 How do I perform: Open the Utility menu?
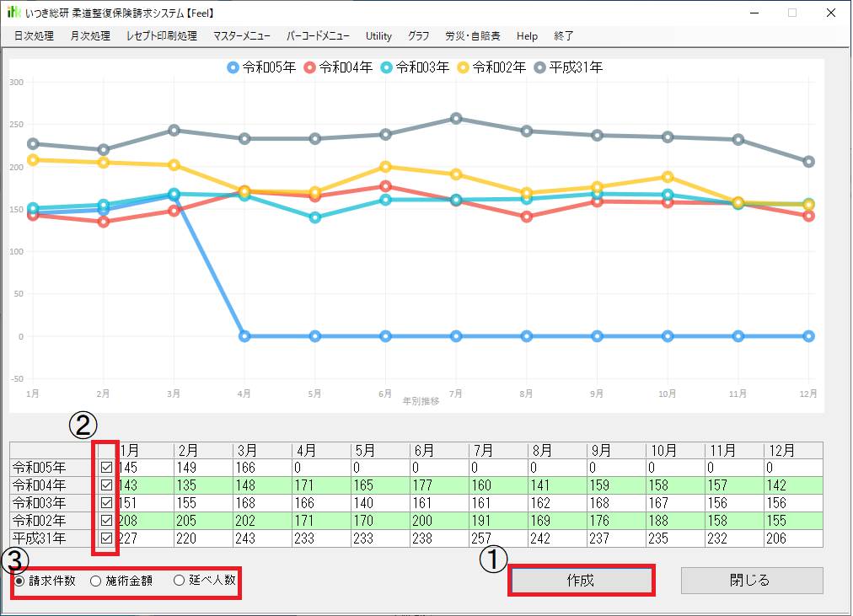(x=378, y=36)
